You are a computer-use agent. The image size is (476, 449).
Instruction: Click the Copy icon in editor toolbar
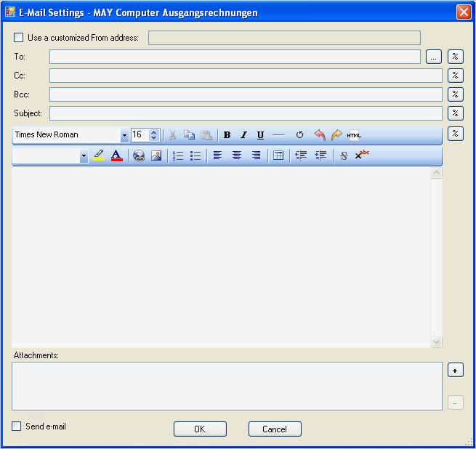[190, 135]
